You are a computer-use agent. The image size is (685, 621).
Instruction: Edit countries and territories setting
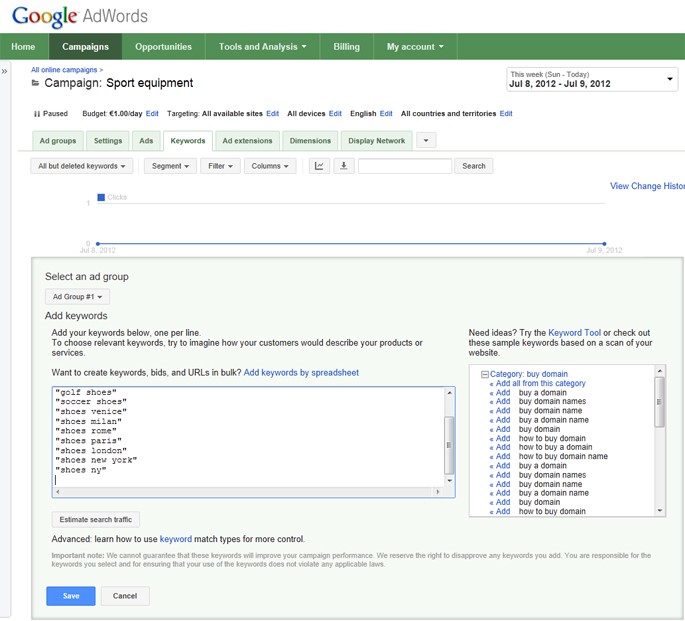506,114
